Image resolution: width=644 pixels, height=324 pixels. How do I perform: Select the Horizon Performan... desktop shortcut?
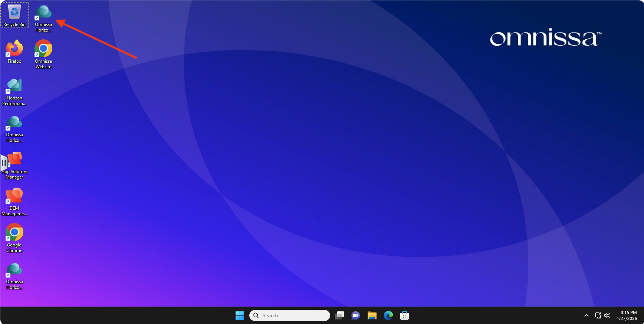point(14,92)
